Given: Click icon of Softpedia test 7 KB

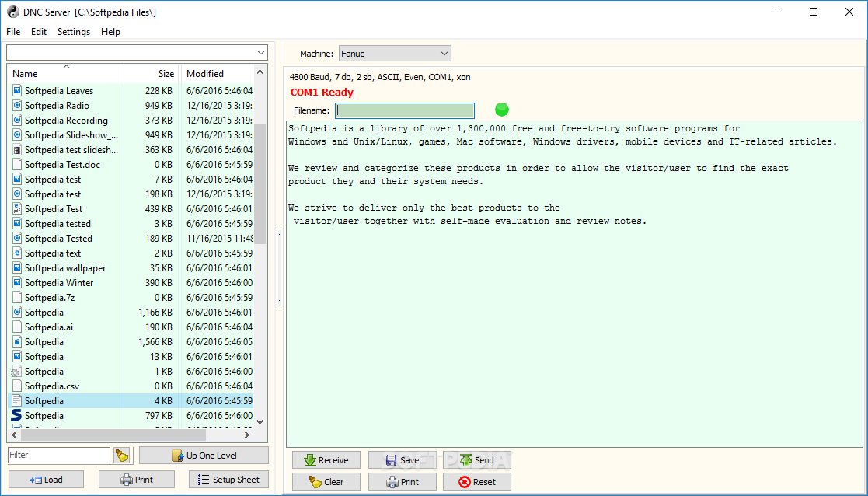Looking at the screenshot, I should 16,179.
